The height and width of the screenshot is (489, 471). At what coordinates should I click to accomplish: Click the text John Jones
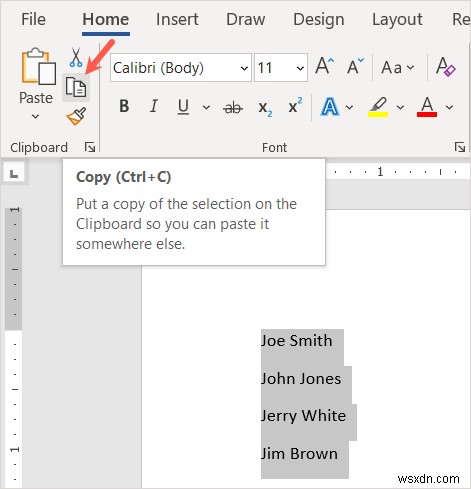(x=301, y=379)
